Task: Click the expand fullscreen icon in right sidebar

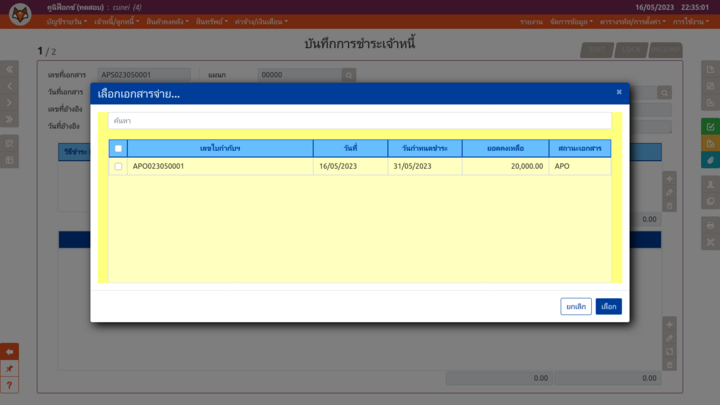Action: coord(710,242)
